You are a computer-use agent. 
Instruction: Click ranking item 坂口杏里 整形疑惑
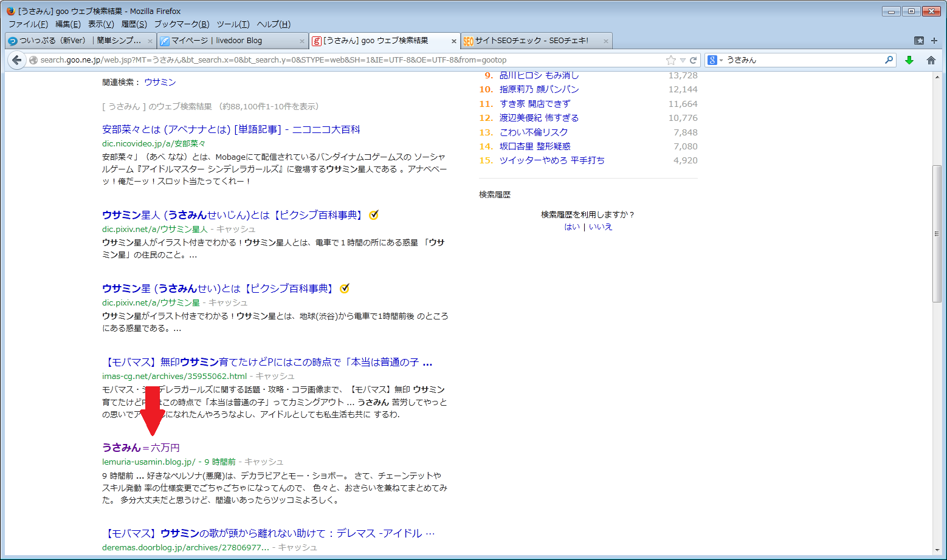535,146
